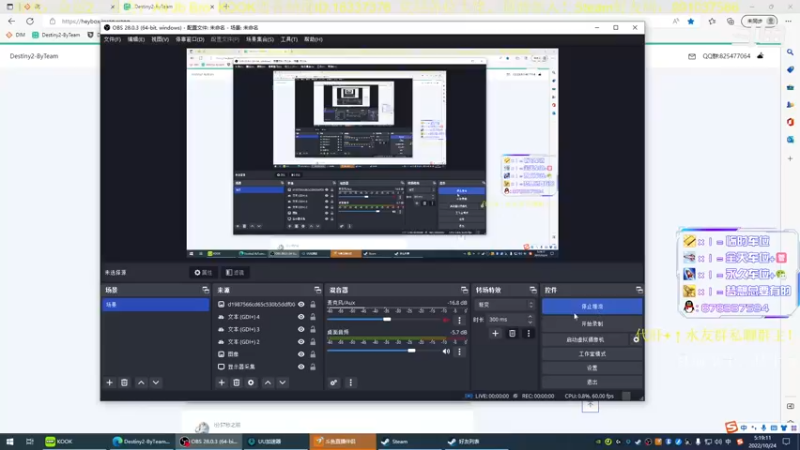Move source down in the list
800x450 pixels.
pos(283,383)
